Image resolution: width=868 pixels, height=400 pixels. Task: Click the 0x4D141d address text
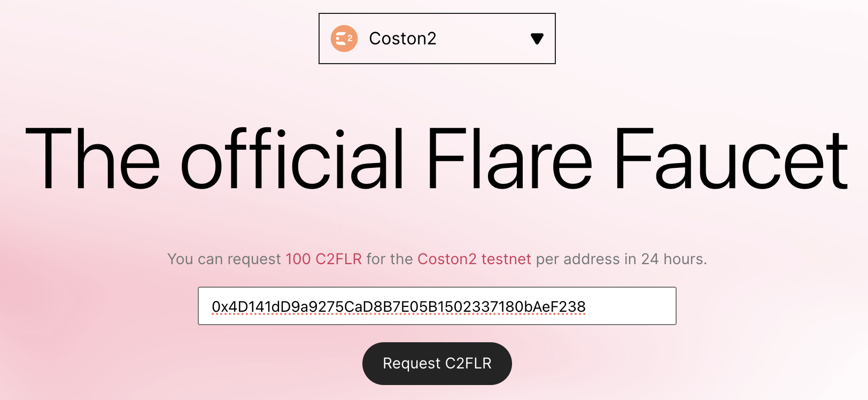pos(398,306)
